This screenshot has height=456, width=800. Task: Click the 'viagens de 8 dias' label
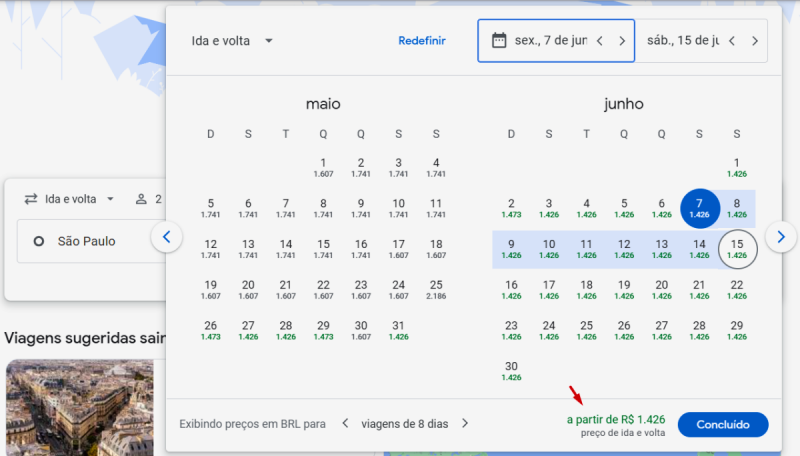[x=405, y=424]
